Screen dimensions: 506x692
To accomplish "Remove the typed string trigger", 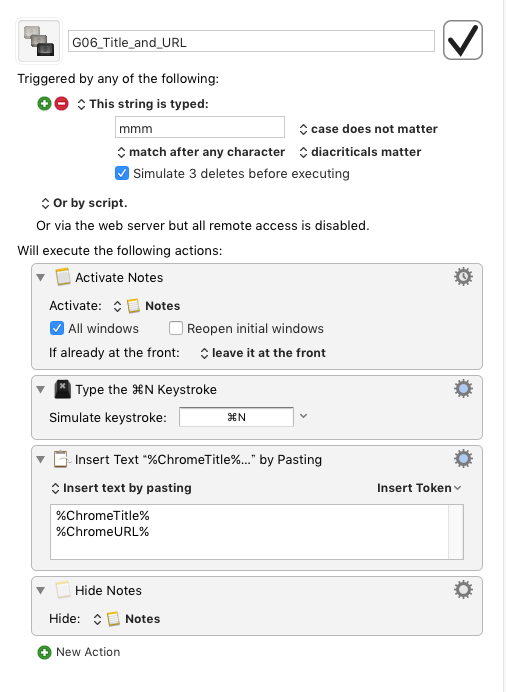I will (x=61, y=104).
